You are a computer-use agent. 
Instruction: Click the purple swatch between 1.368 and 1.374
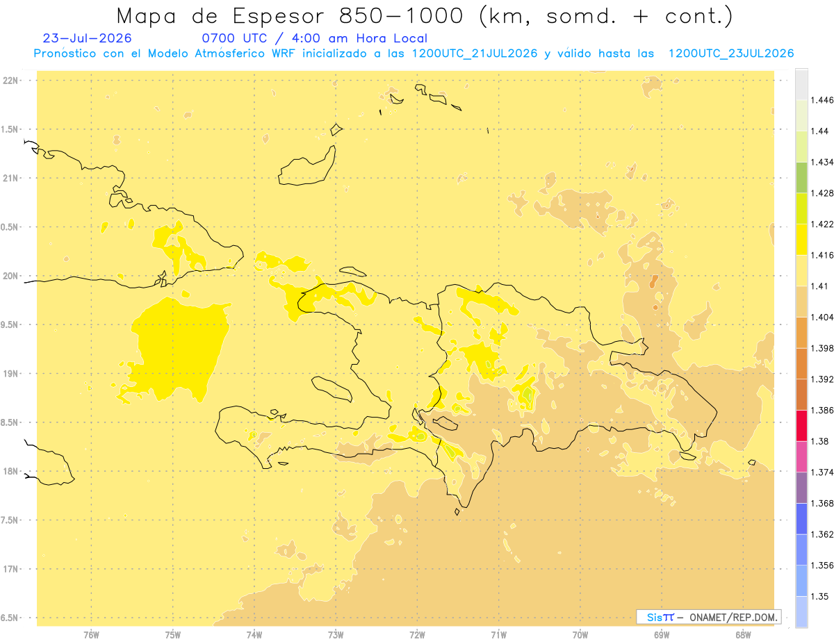click(801, 488)
